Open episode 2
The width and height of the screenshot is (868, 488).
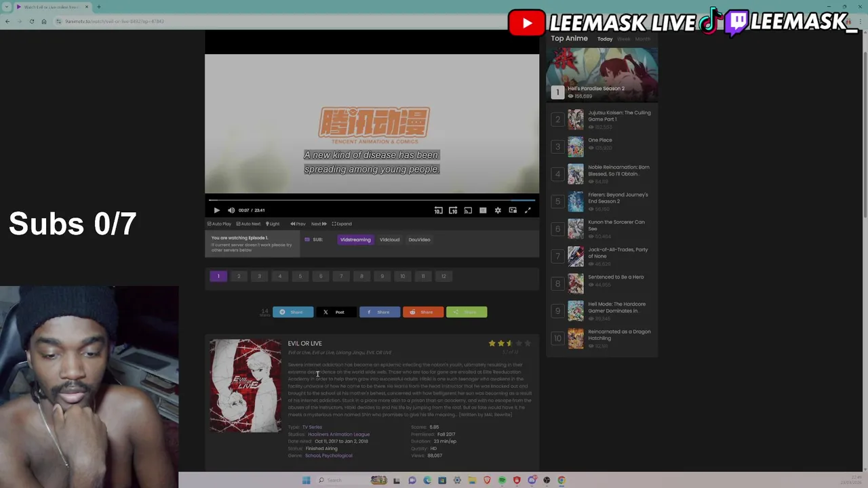click(239, 276)
